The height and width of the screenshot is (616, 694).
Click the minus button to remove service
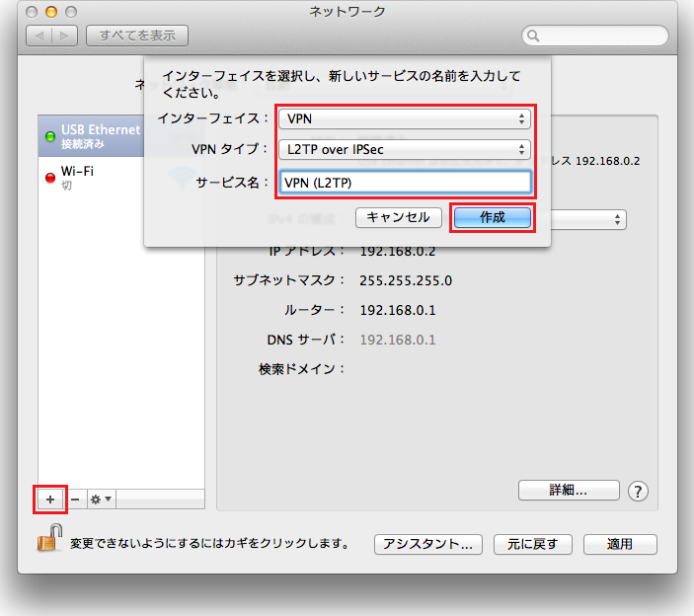(x=75, y=500)
